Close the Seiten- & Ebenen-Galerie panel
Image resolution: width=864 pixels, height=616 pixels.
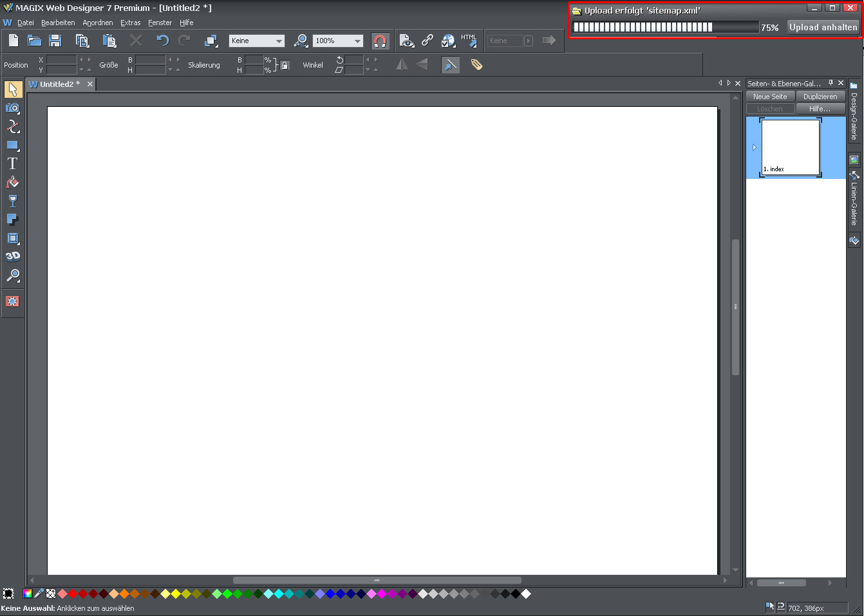pos(841,83)
